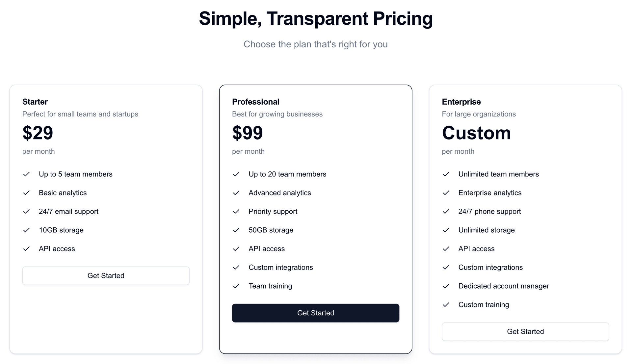Image resolution: width=632 pixels, height=364 pixels.
Task: Click the Custom price on Enterprise card
Action: 476,133
